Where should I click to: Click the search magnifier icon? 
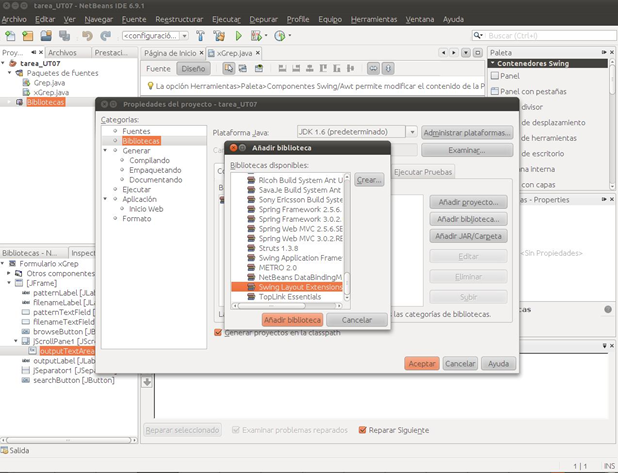(x=477, y=35)
